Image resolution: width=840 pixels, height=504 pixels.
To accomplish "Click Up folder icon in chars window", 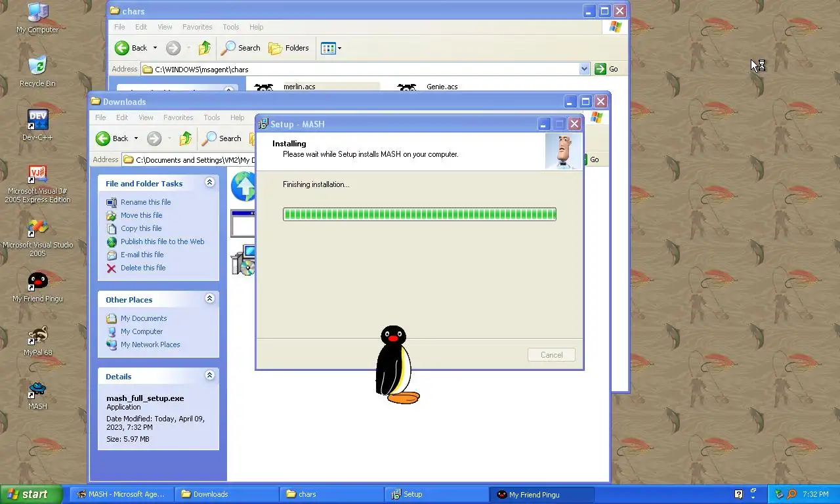I will pyautogui.click(x=205, y=48).
